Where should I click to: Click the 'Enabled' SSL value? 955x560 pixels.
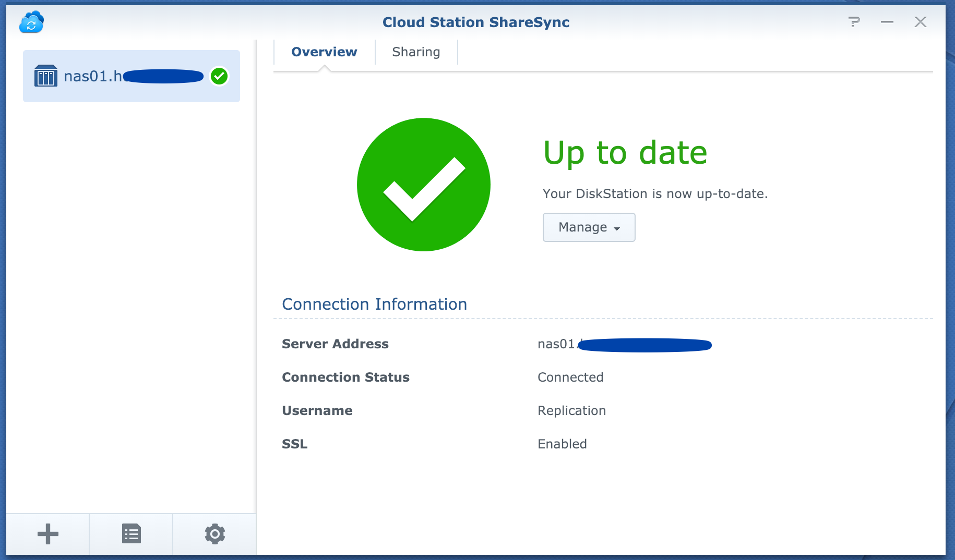tap(563, 444)
